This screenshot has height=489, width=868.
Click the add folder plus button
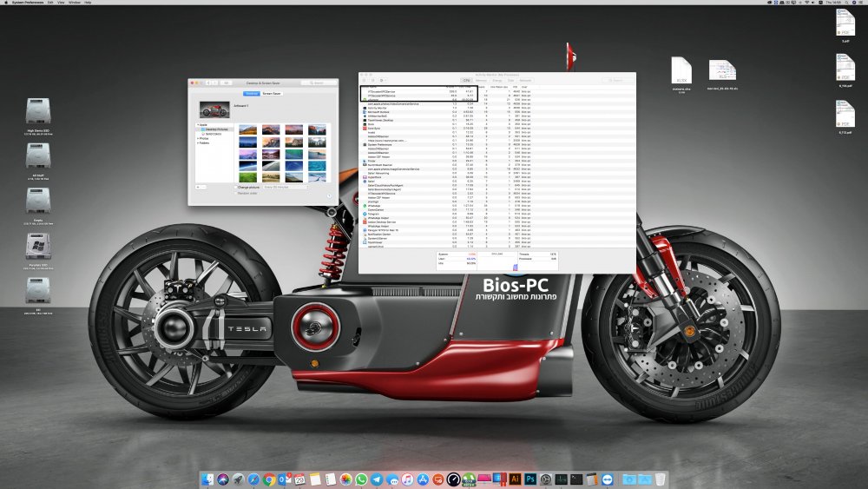[198, 188]
